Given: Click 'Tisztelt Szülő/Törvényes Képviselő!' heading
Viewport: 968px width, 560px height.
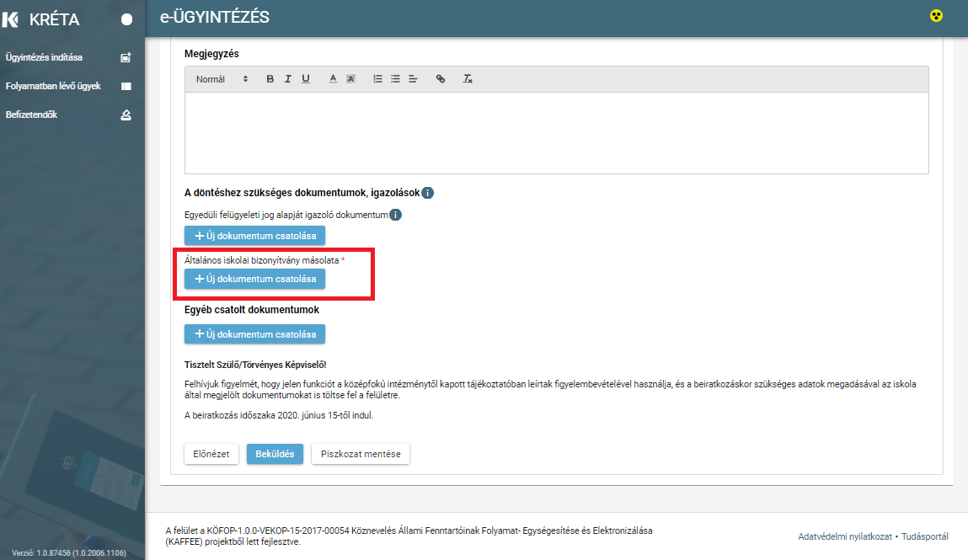Looking at the screenshot, I should (x=255, y=365).
